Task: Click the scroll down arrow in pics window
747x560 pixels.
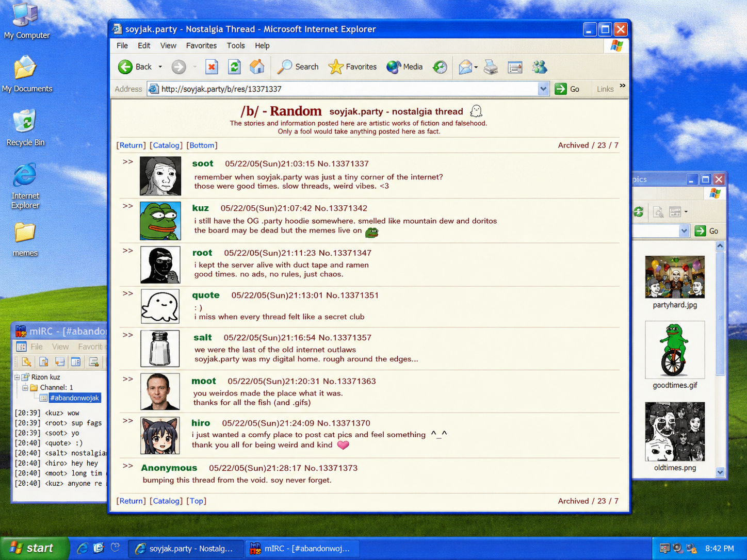Action: (720, 472)
